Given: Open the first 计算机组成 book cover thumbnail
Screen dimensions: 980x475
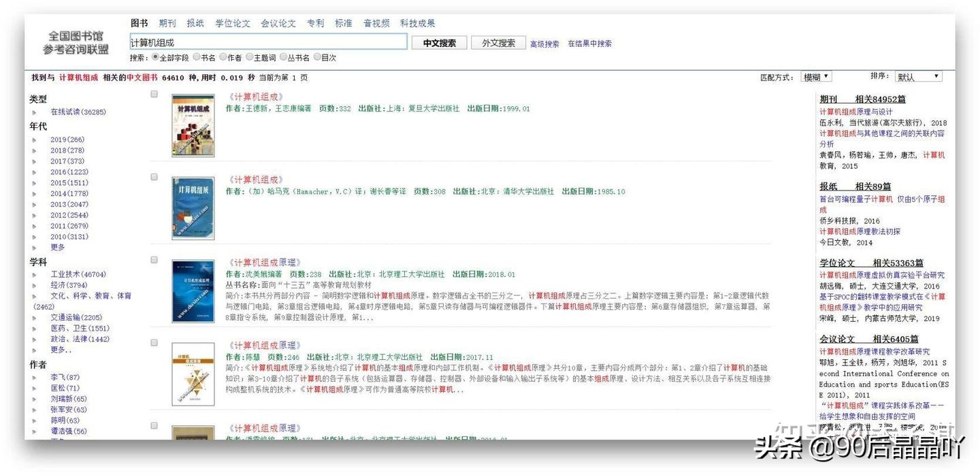Looking at the screenshot, I should click(193, 125).
